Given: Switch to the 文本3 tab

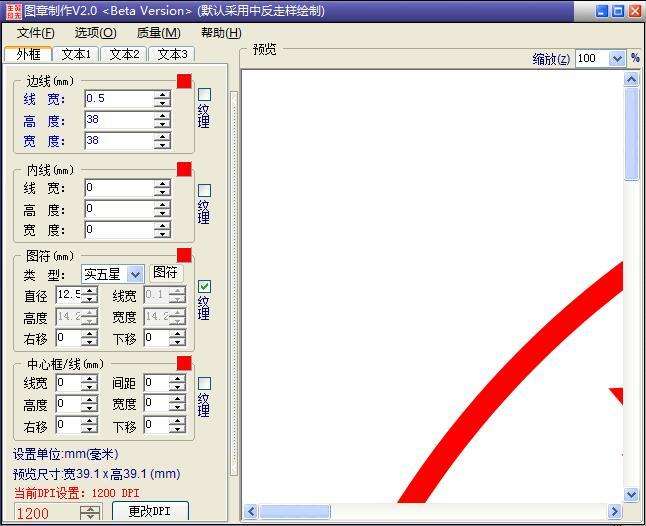Looking at the screenshot, I should [172, 54].
